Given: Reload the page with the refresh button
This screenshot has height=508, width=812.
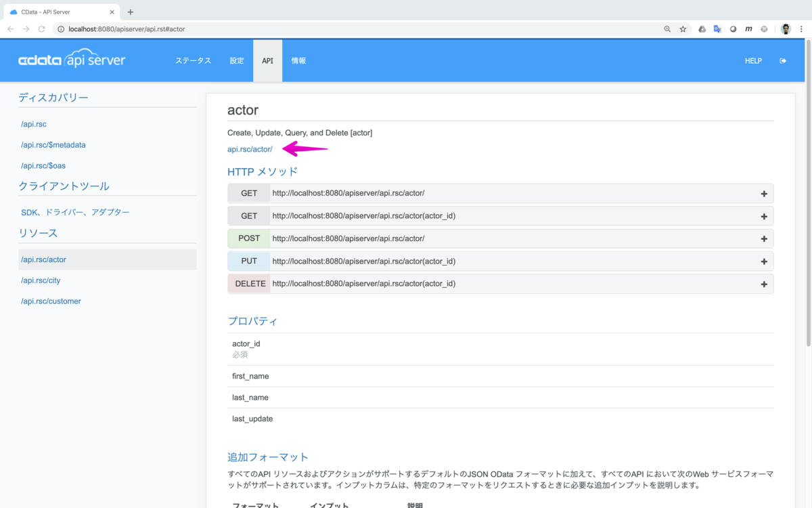Looking at the screenshot, I should 42,29.
